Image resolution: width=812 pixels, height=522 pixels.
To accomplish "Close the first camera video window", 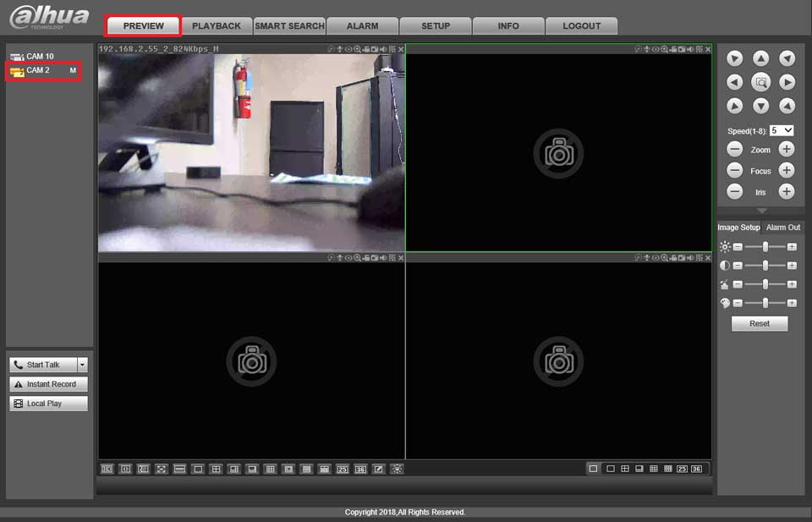I will 401,49.
